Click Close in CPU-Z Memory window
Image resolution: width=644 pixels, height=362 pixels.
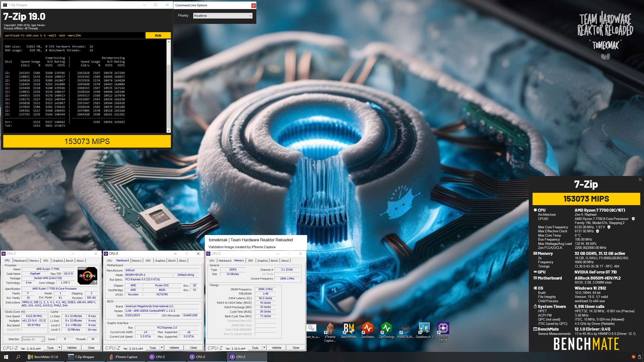pyautogui.click(x=296, y=348)
